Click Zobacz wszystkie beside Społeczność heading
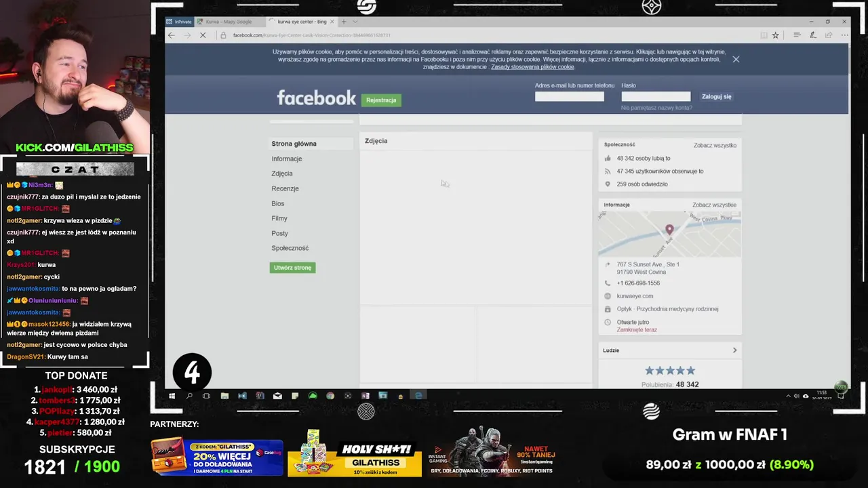Viewport: 868px width, 488px height. tap(715, 145)
